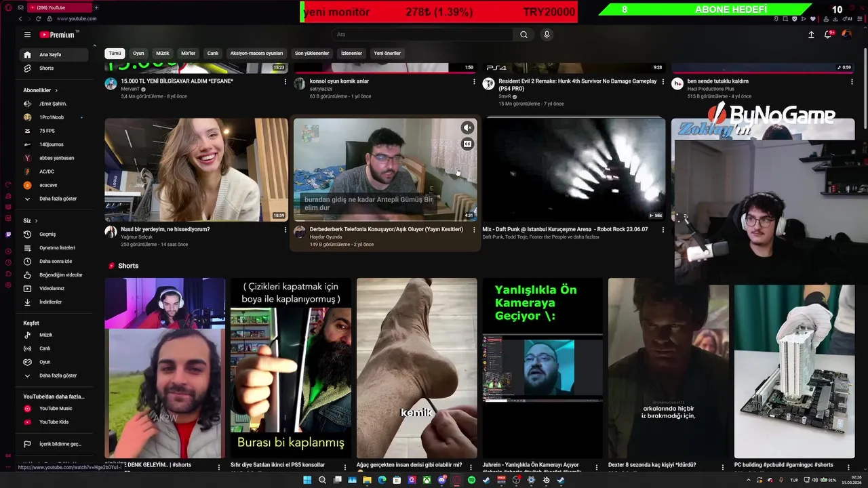868x488 pixels.
Task: Toggle captions on the Derbederberk preview
Action: 467,144
